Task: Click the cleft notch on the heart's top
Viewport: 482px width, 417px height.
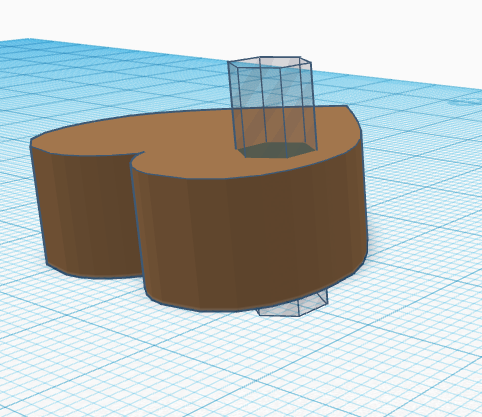Action: (136, 158)
